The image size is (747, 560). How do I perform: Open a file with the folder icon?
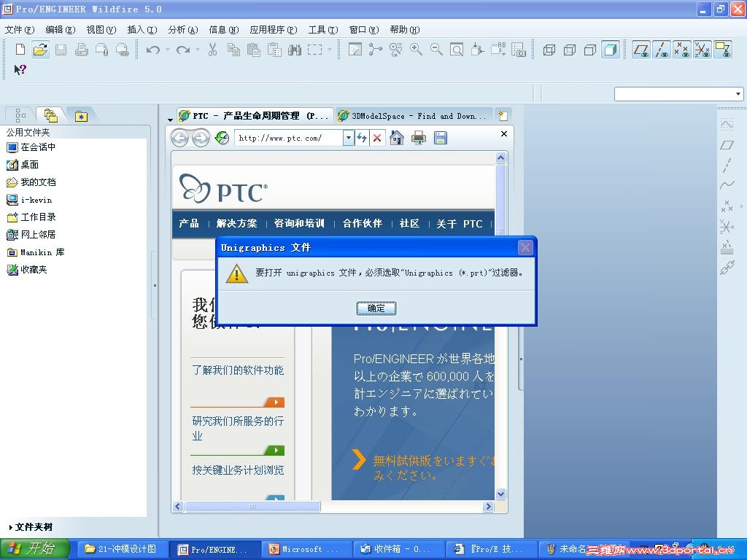pos(41,49)
